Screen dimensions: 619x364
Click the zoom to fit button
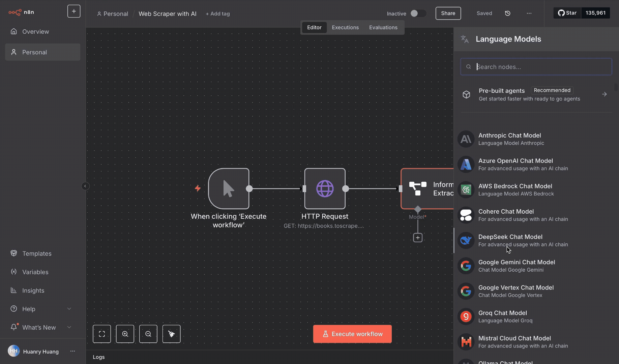pyautogui.click(x=102, y=334)
